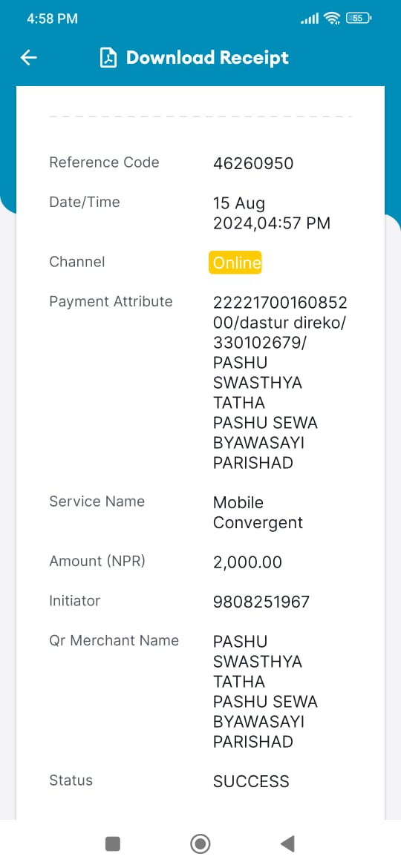Tap the Reference Code label
The width and height of the screenshot is (401, 868).
tap(104, 162)
